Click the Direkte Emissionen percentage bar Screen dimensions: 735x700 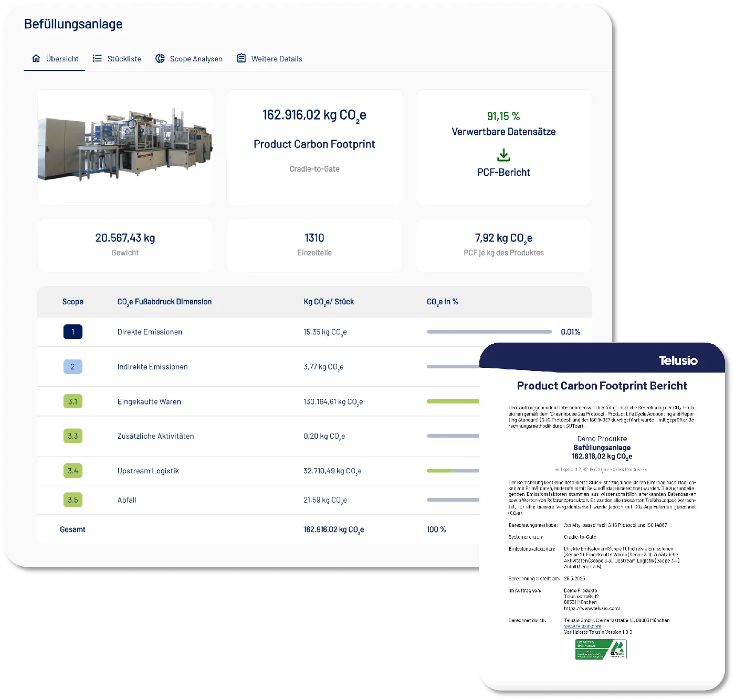[489, 332]
